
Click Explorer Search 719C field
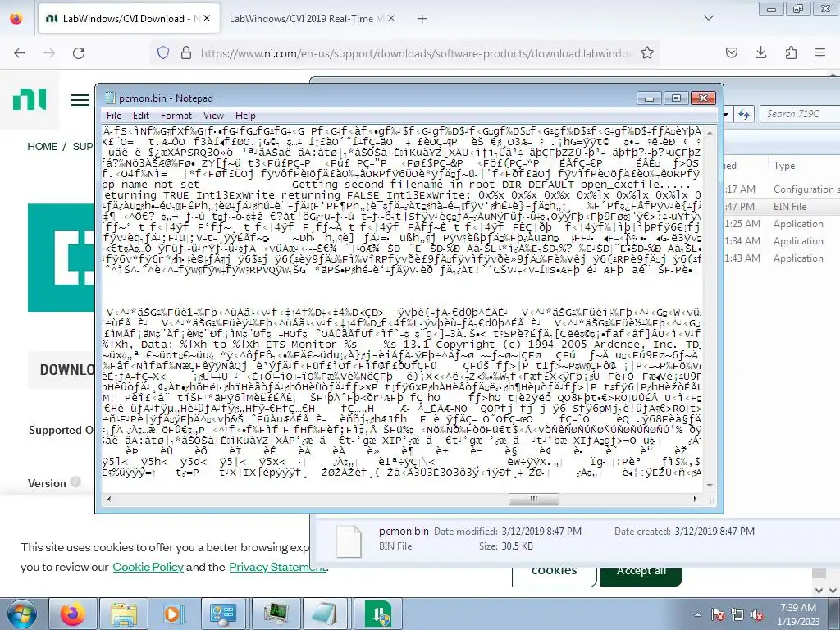[x=799, y=113]
